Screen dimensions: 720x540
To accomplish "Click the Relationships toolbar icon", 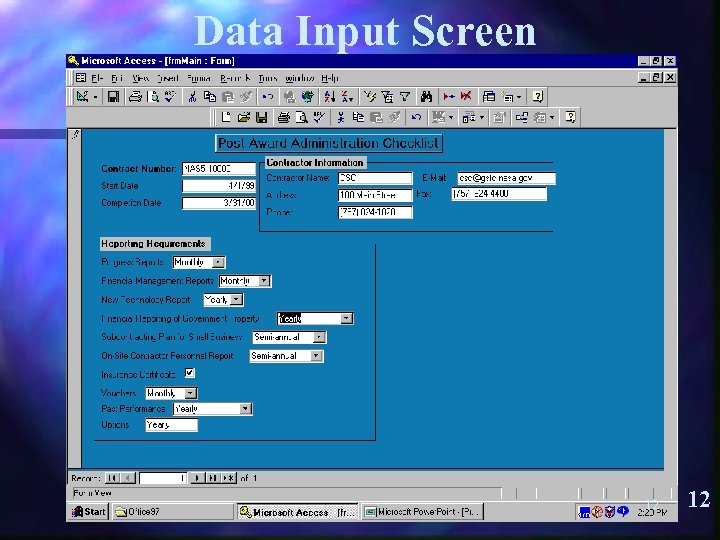I will [522, 118].
